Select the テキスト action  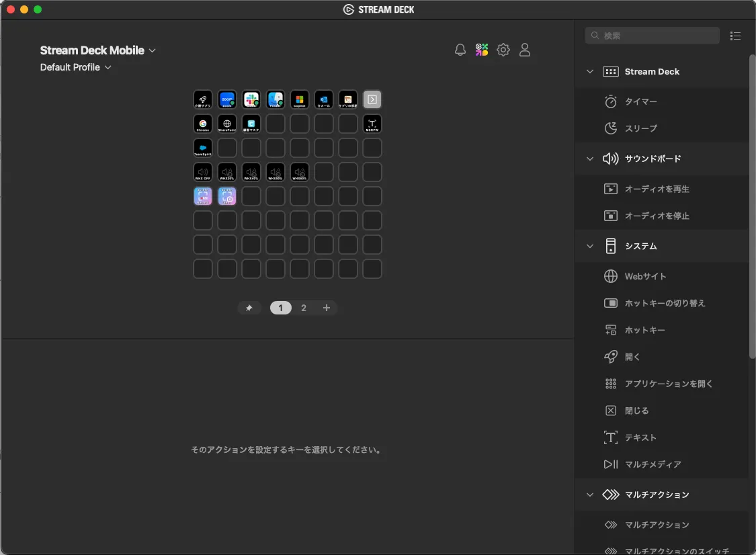click(662, 437)
